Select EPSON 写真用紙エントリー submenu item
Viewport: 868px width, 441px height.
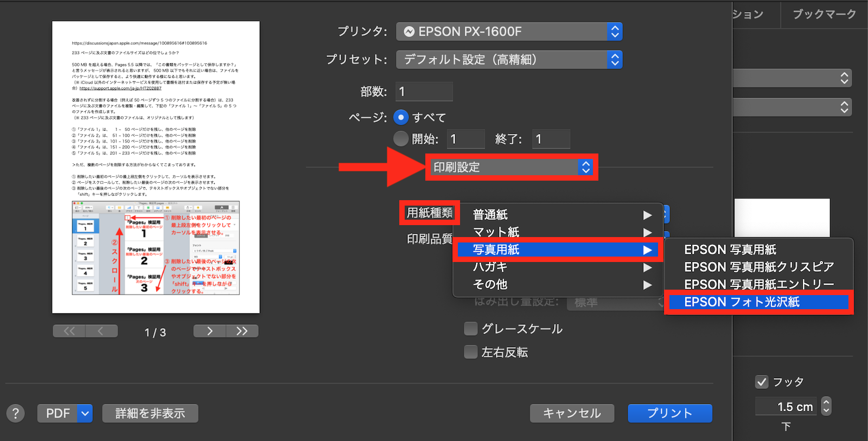[x=758, y=284]
